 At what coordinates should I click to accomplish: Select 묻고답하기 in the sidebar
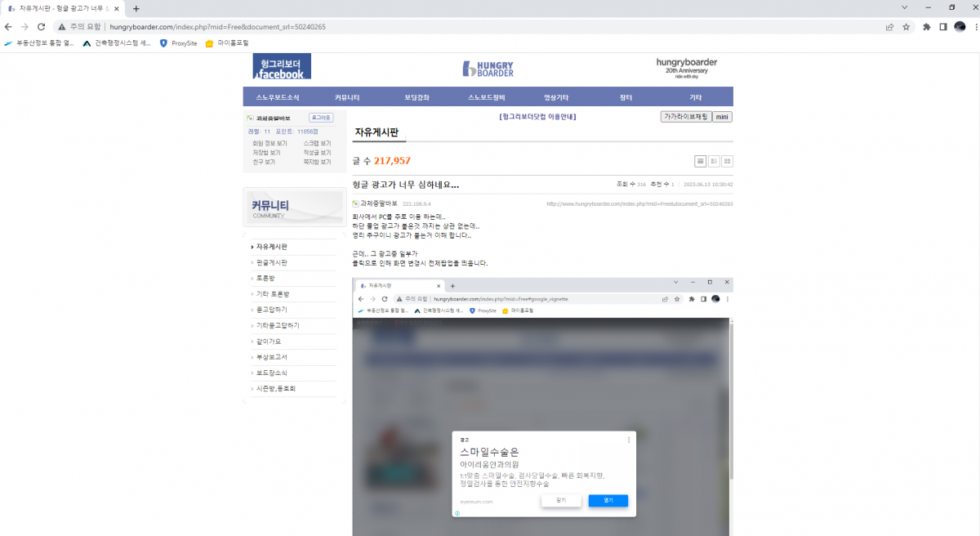tap(272, 310)
